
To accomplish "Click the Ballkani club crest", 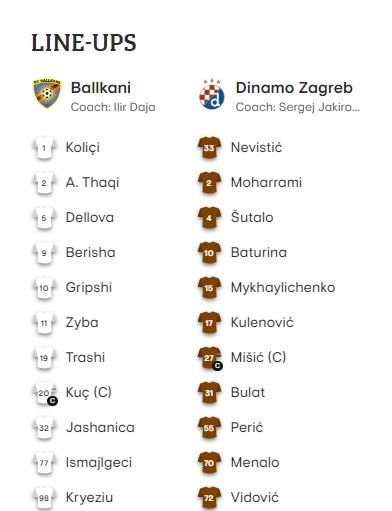I will click(47, 94).
